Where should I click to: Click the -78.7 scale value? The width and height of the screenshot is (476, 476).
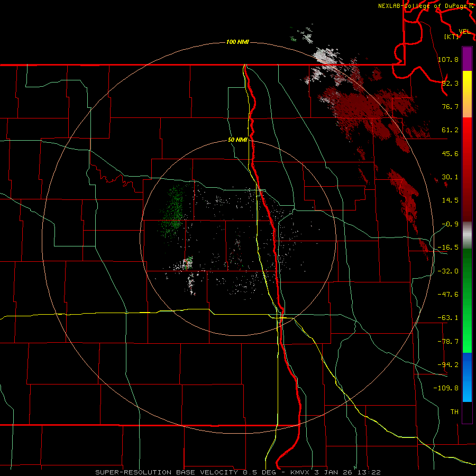[x=448, y=342]
